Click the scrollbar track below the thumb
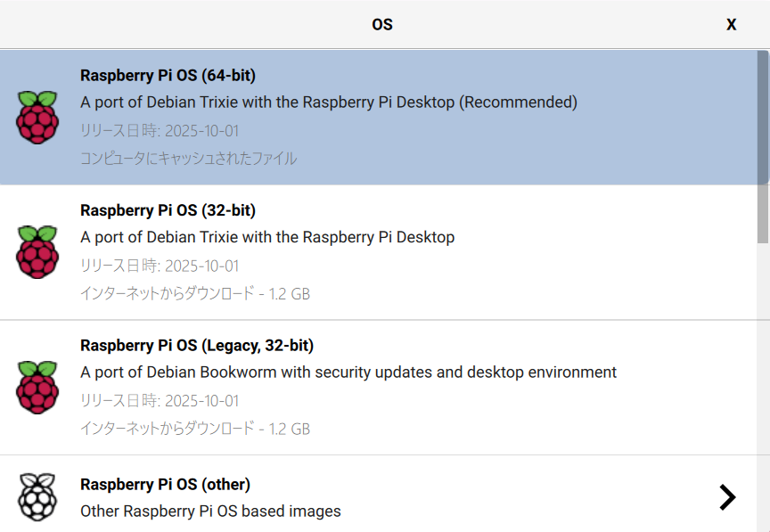 tap(763, 356)
